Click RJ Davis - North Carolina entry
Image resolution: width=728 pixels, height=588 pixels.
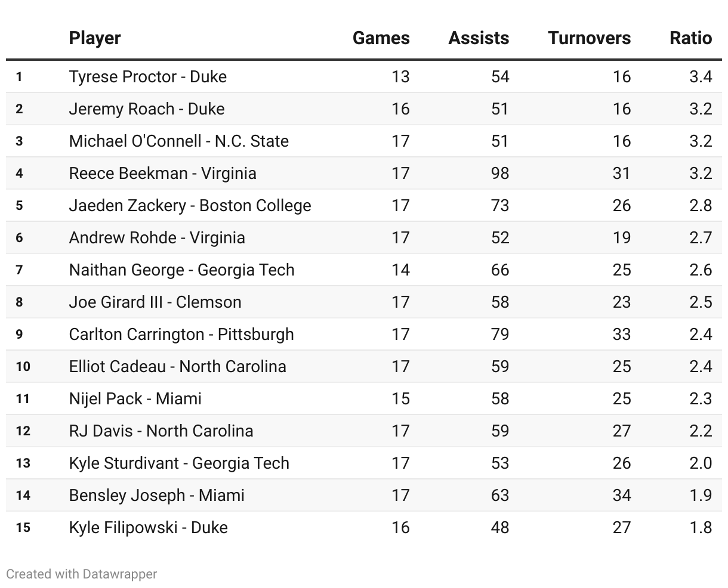[x=161, y=431]
